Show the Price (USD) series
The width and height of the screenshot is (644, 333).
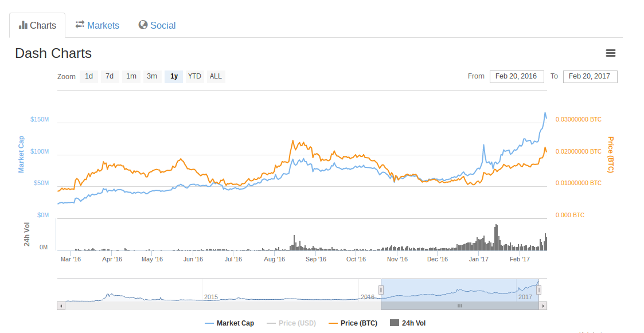click(x=291, y=323)
